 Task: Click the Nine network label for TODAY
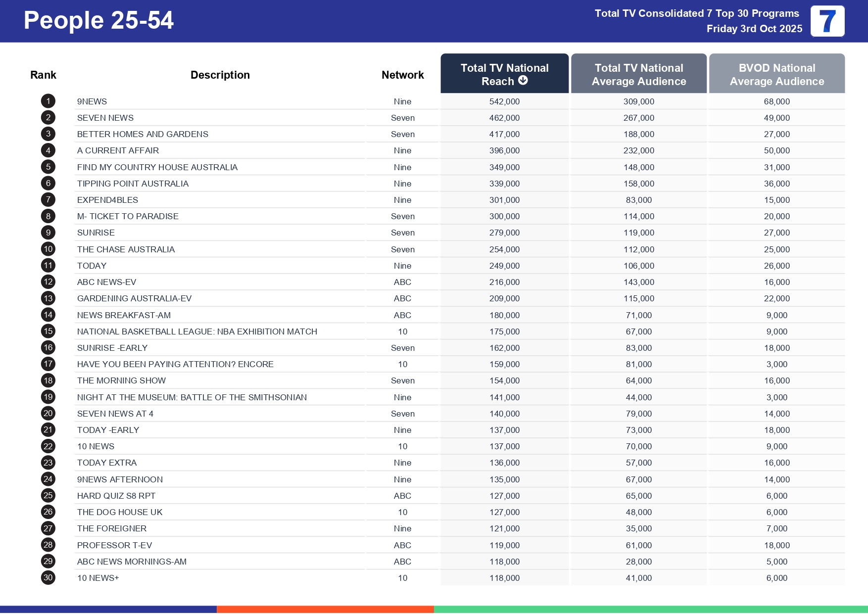(x=402, y=266)
